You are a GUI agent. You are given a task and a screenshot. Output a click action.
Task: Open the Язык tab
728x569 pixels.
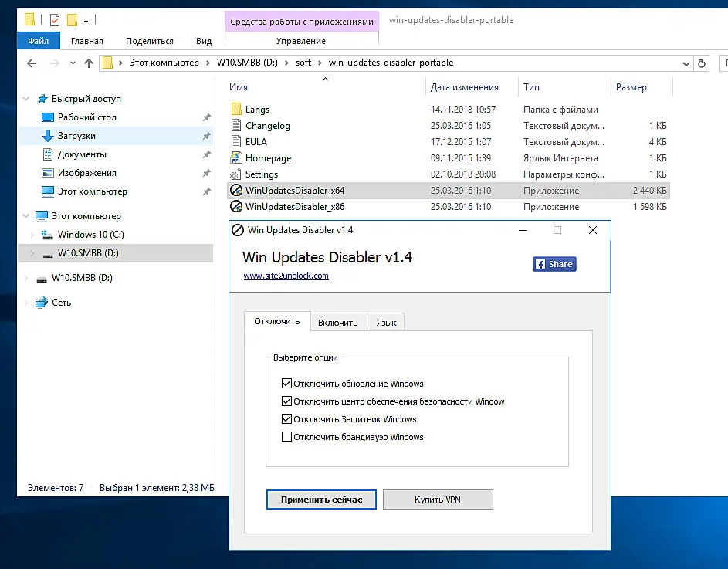(x=386, y=323)
